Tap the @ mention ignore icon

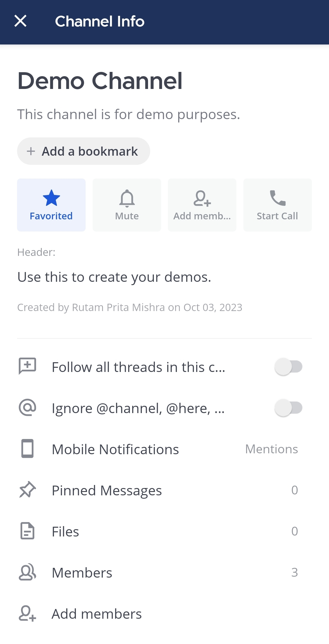tap(27, 408)
